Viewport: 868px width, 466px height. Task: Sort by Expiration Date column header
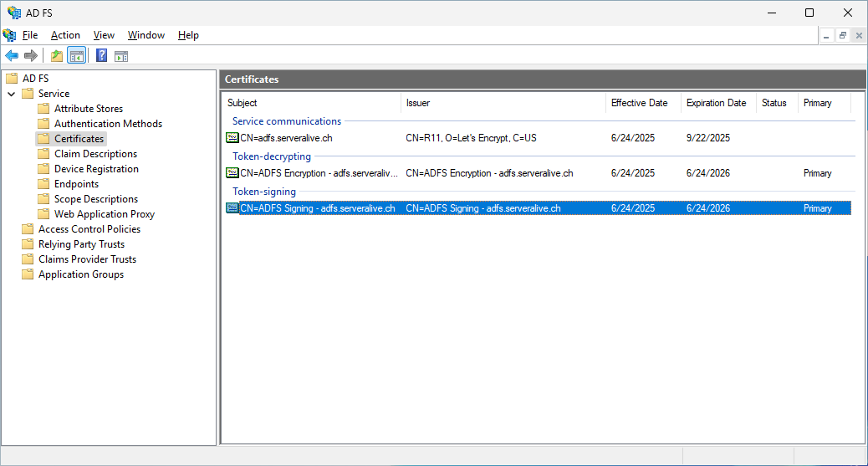(x=718, y=103)
